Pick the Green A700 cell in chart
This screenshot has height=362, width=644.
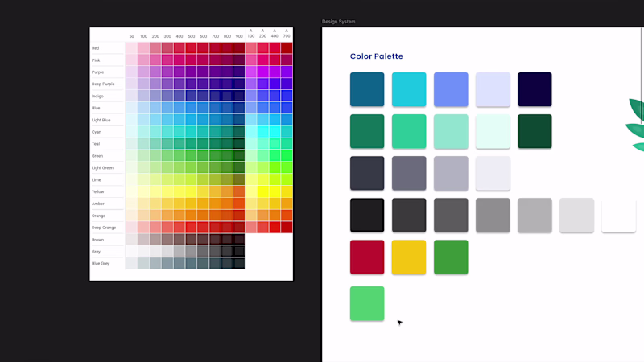point(287,155)
